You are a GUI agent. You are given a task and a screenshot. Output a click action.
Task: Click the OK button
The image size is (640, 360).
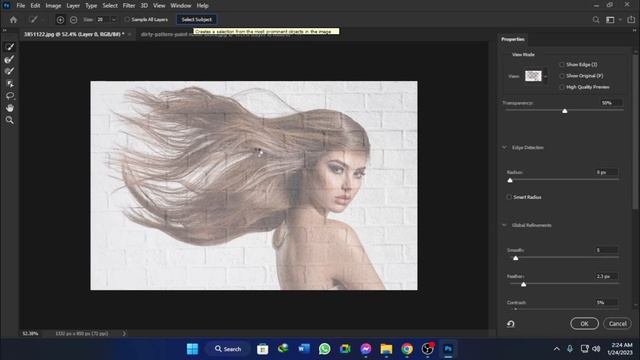pos(584,324)
